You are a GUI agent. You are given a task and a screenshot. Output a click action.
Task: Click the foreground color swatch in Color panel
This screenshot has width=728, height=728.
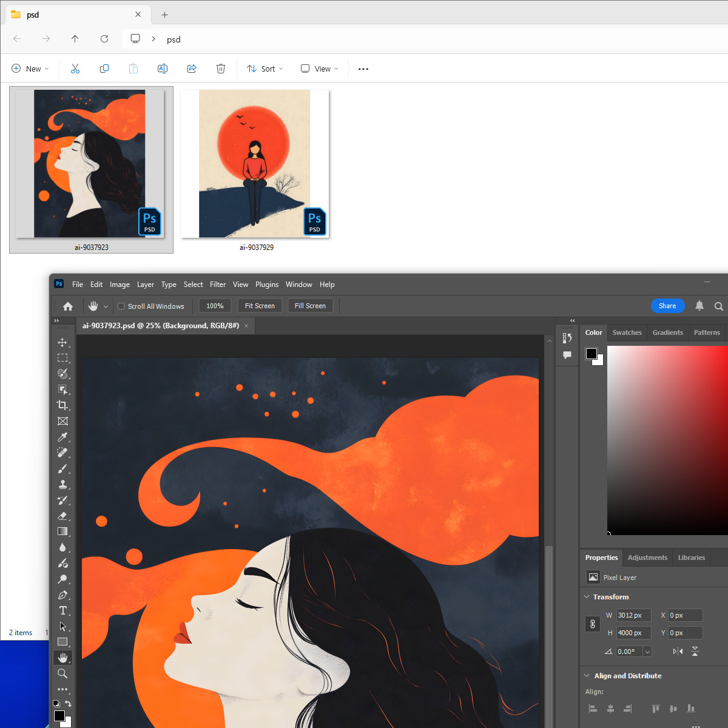(x=591, y=353)
